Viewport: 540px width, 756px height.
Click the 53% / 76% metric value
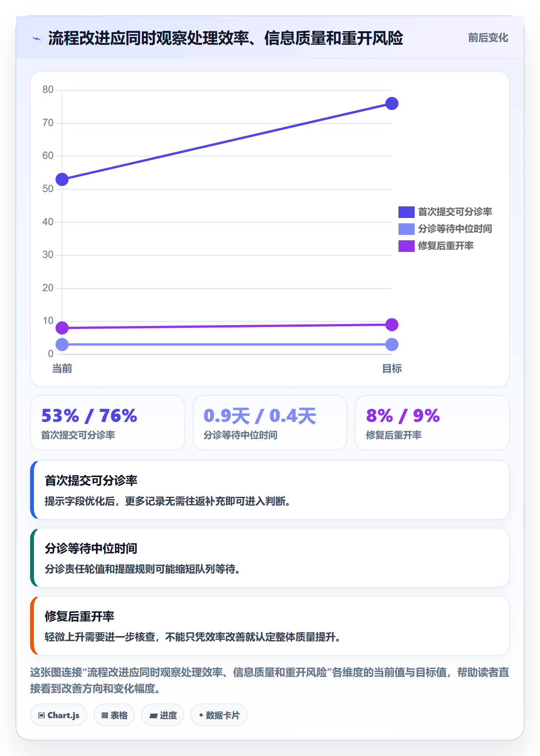89,416
